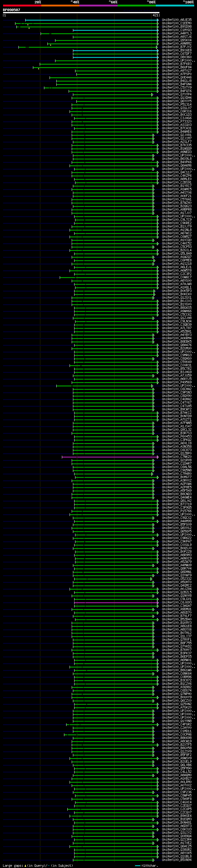This screenshot has height=868, width=197.
Task: Select the UniRef100_C6R3I6 label
Action: (x=177, y=111)
